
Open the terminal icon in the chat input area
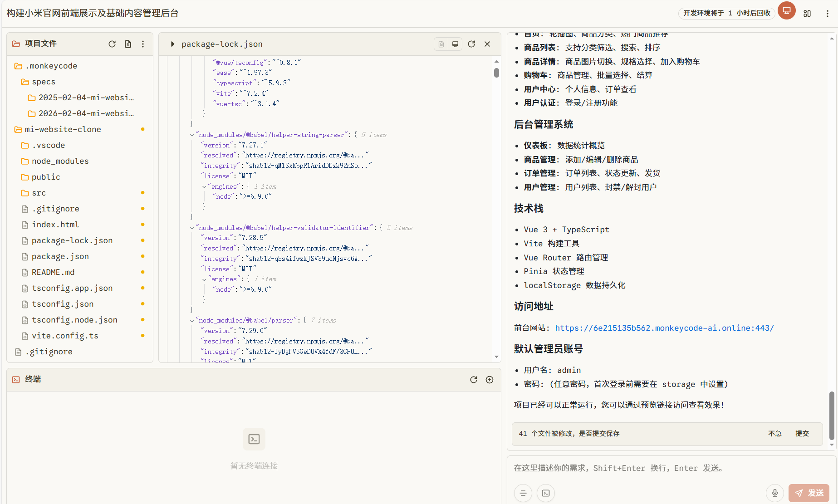[546, 493]
